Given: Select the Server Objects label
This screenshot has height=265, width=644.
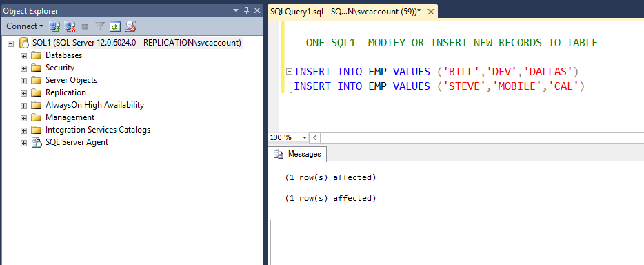Looking at the screenshot, I should point(72,79).
